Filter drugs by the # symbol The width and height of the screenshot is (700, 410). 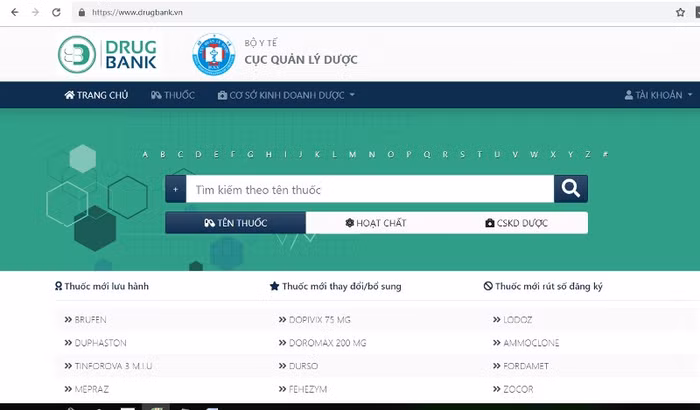605,155
